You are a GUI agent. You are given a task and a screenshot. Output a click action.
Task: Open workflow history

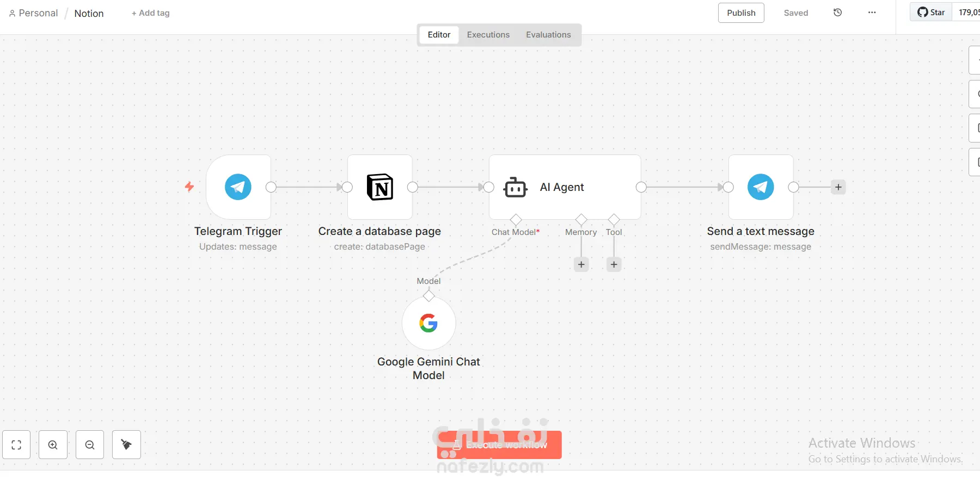click(838, 13)
